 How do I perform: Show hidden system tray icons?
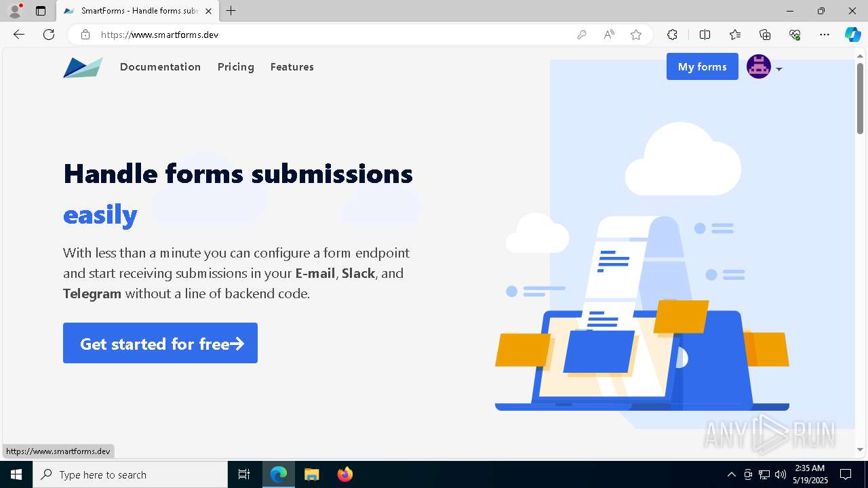(731, 474)
